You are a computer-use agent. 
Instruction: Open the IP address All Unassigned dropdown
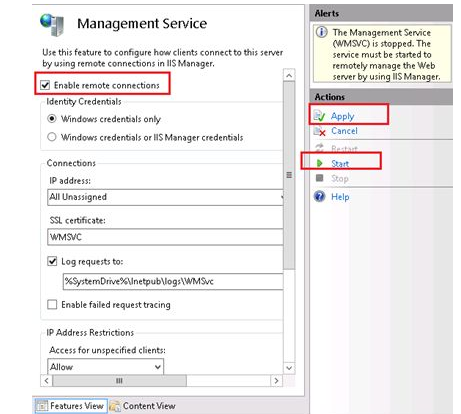coord(165,197)
